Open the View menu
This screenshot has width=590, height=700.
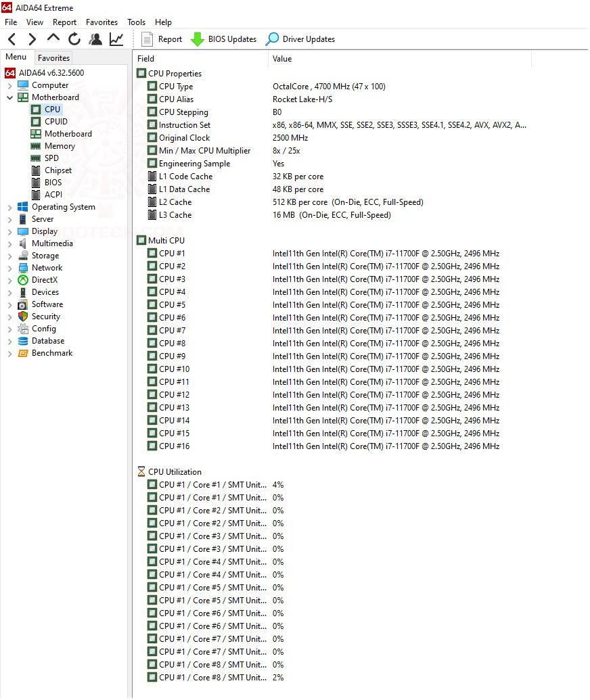35,22
